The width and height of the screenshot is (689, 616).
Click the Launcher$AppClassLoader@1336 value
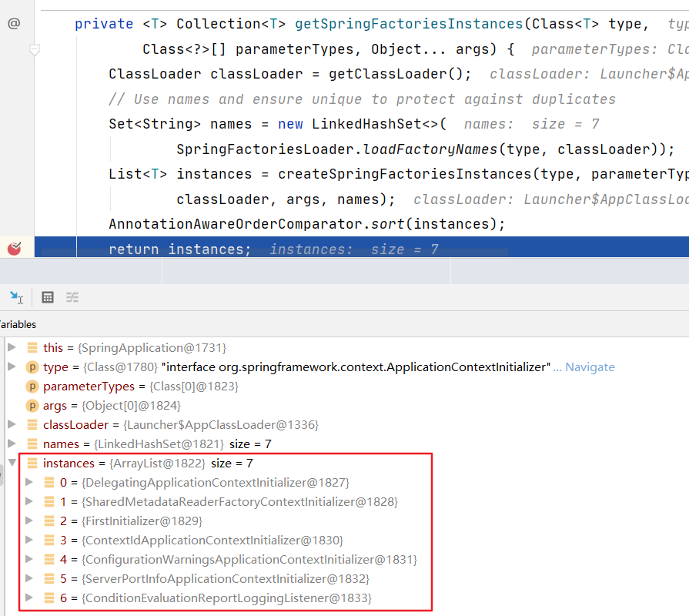(x=221, y=425)
